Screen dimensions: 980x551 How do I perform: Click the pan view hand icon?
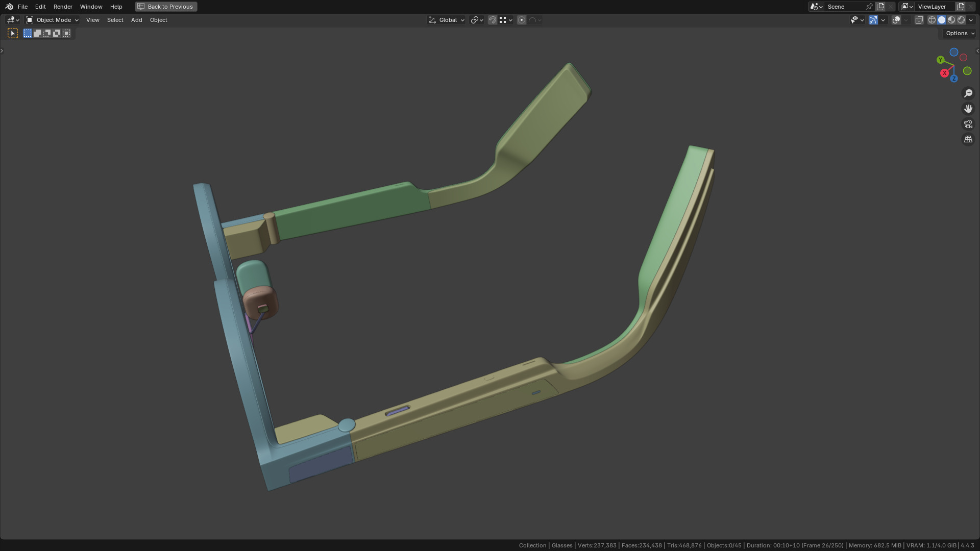pyautogui.click(x=968, y=109)
